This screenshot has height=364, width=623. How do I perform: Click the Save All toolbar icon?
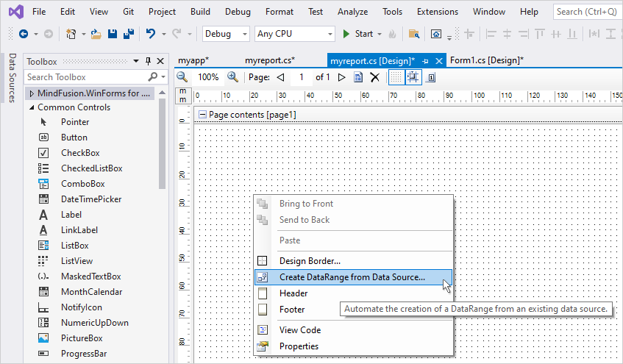pos(128,34)
